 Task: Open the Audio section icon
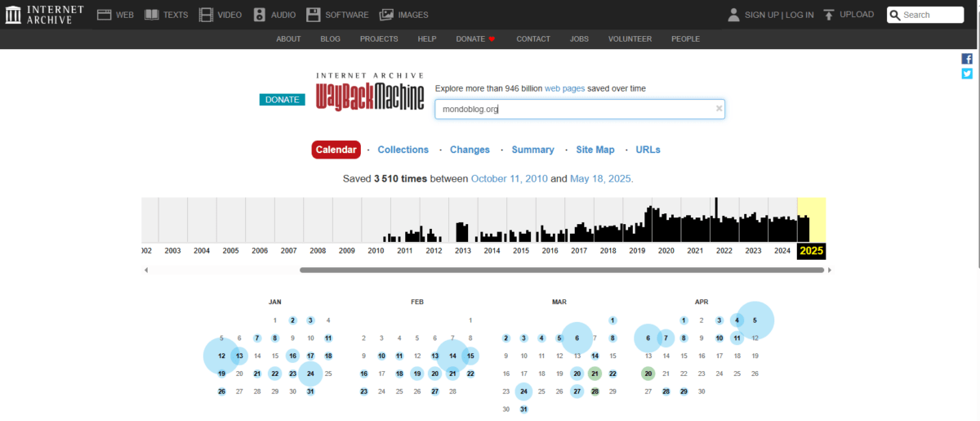[x=260, y=15]
